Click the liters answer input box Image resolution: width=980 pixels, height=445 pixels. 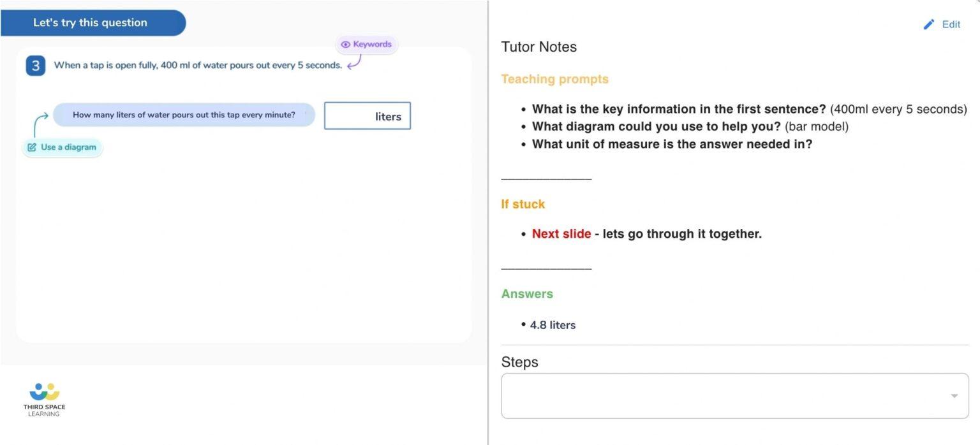coord(367,116)
